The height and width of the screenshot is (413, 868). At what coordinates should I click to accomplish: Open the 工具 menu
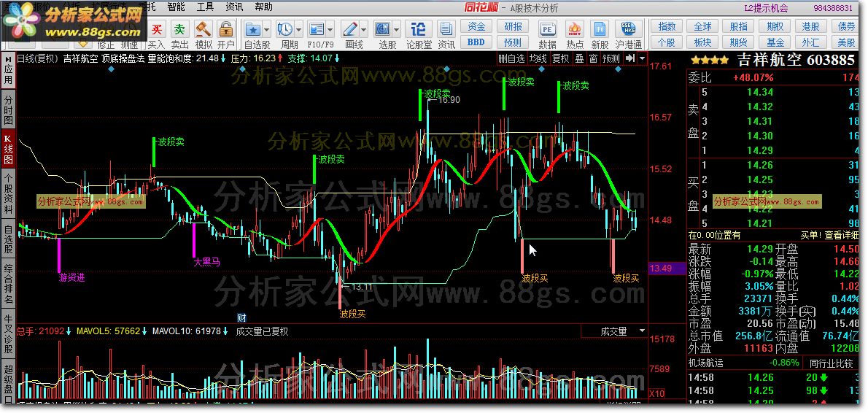(206, 7)
